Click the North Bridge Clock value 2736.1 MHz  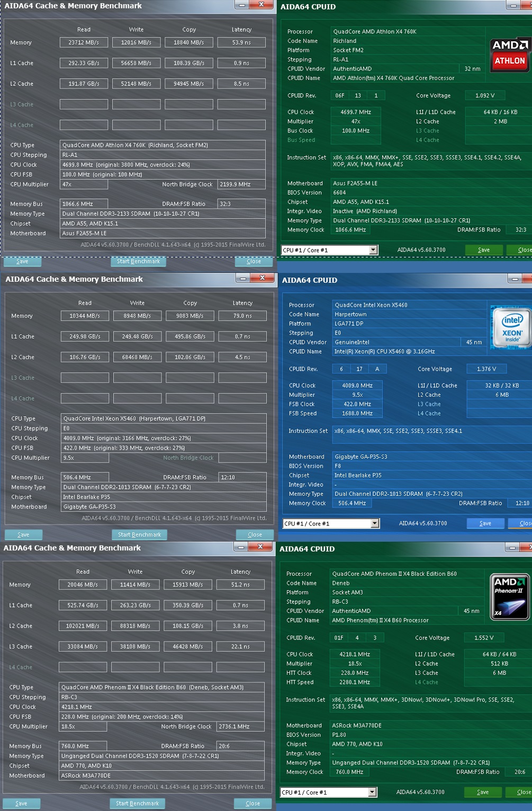tap(240, 727)
